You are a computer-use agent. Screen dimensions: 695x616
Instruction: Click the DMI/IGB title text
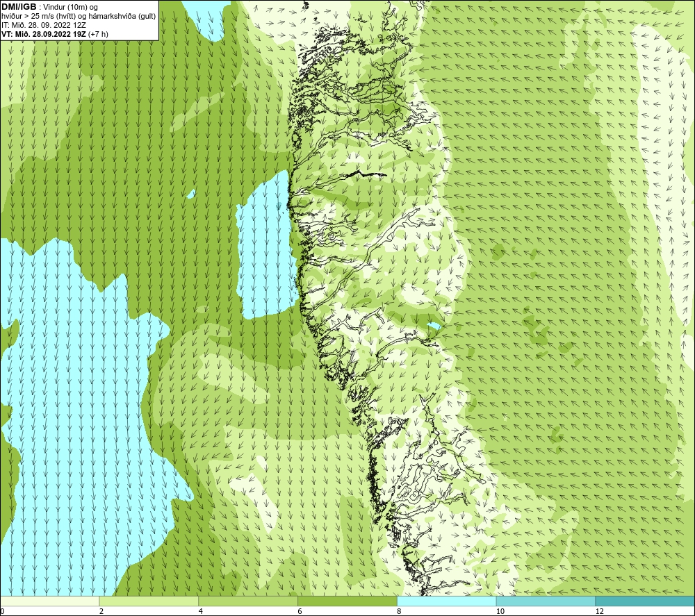point(19,7)
